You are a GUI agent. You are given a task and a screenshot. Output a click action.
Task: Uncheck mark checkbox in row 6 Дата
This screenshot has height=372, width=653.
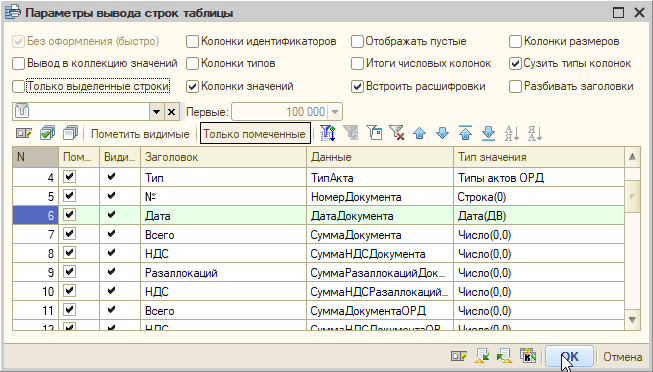pyautogui.click(x=70, y=215)
